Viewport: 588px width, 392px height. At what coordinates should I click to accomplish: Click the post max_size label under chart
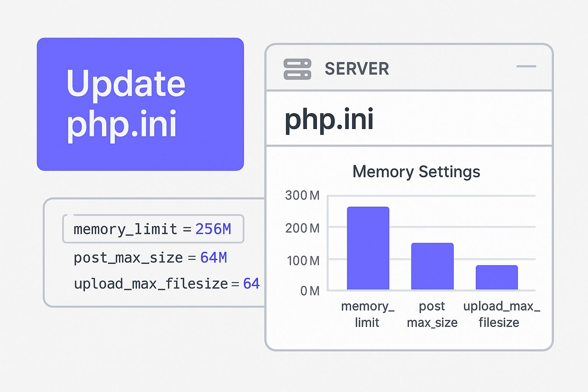432,314
